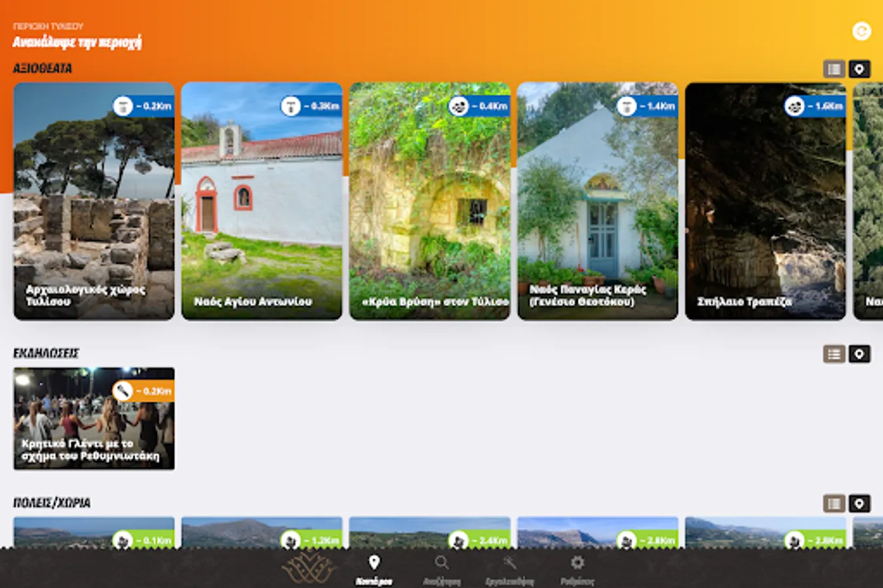
Task: Tap the 0.4Km distance badge on Κρύα Βρύση
Action: point(478,106)
